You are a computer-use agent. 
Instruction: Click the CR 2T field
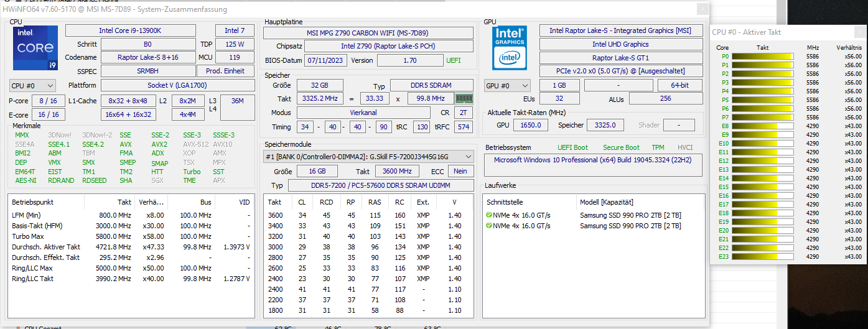pos(463,113)
